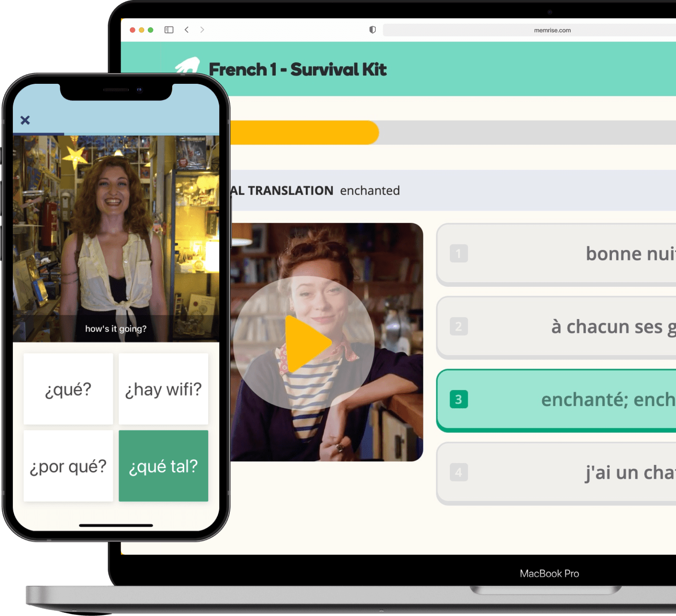
Task: Click the memrise.com address bar
Action: (529, 30)
